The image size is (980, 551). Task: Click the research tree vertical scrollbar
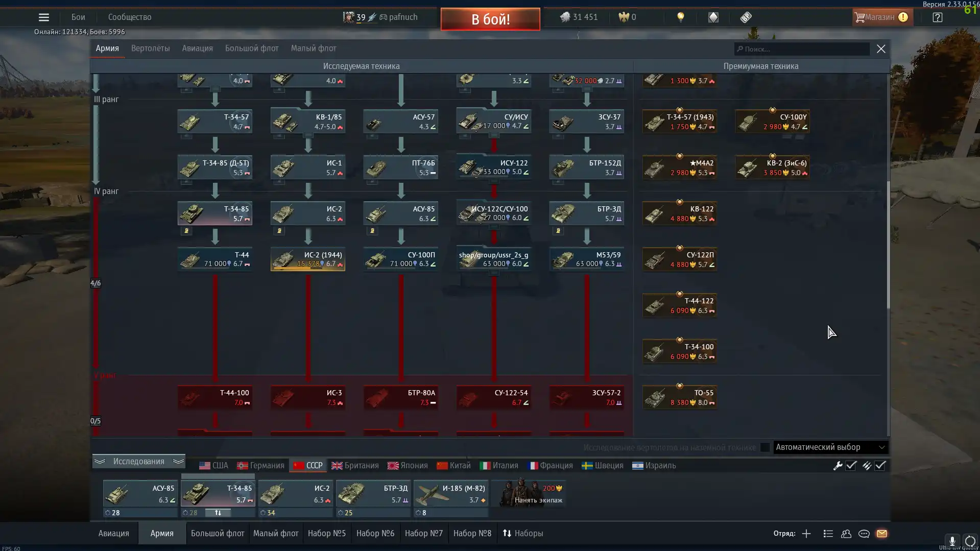tap(888, 245)
